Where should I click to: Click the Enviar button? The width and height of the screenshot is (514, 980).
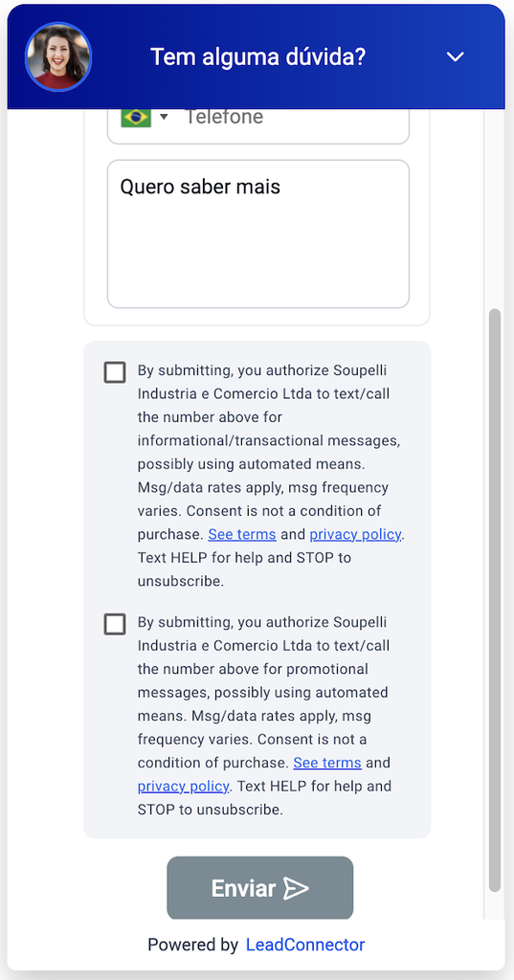click(260, 888)
